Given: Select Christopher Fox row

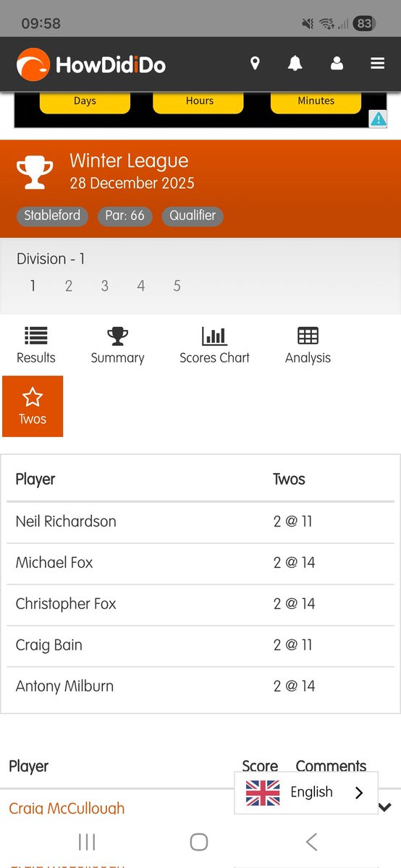Looking at the screenshot, I should pyautogui.click(x=200, y=604).
